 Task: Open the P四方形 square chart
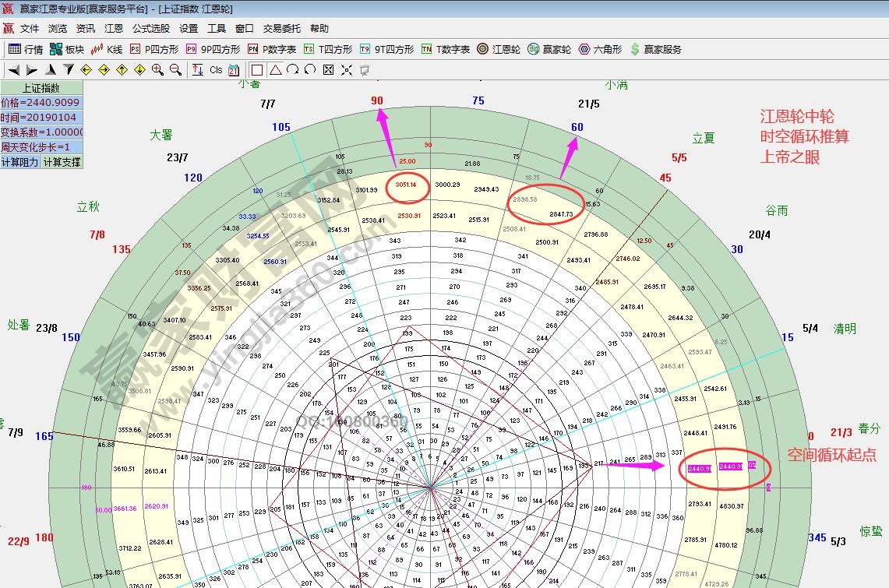[x=154, y=49]
